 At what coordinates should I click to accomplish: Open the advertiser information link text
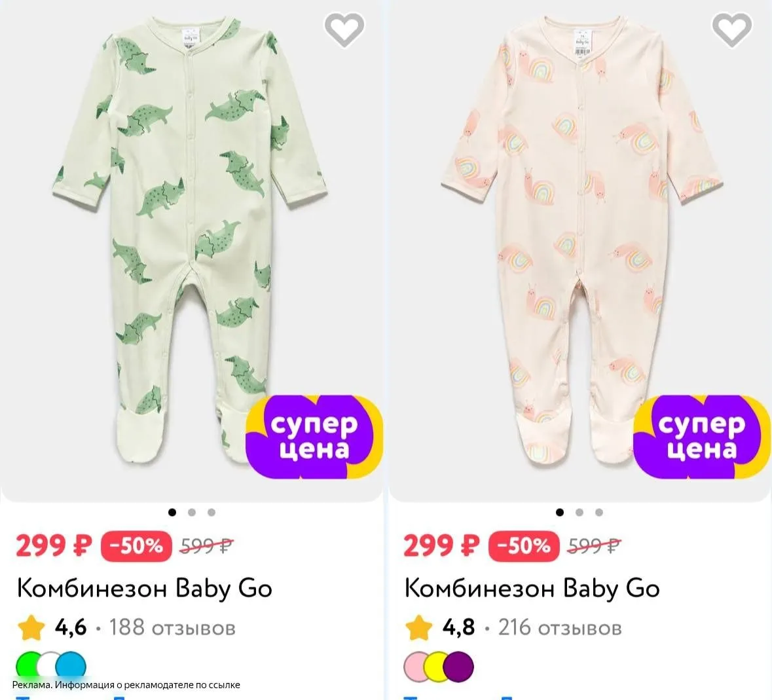click(x=126, y=685)
